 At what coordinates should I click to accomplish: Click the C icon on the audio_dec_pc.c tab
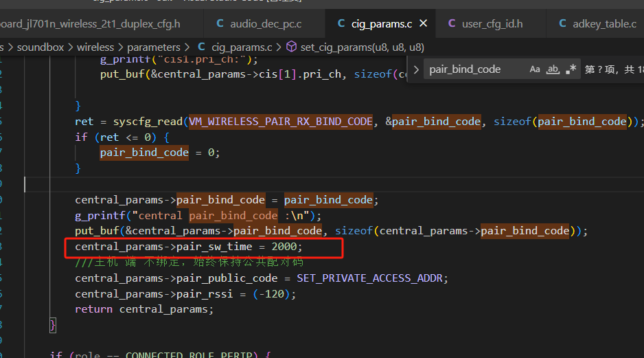(220, 23)
